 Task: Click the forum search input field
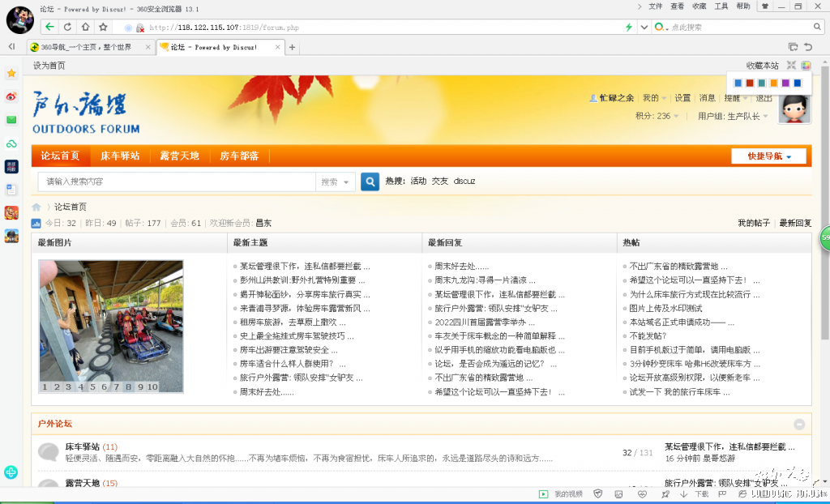177,182
